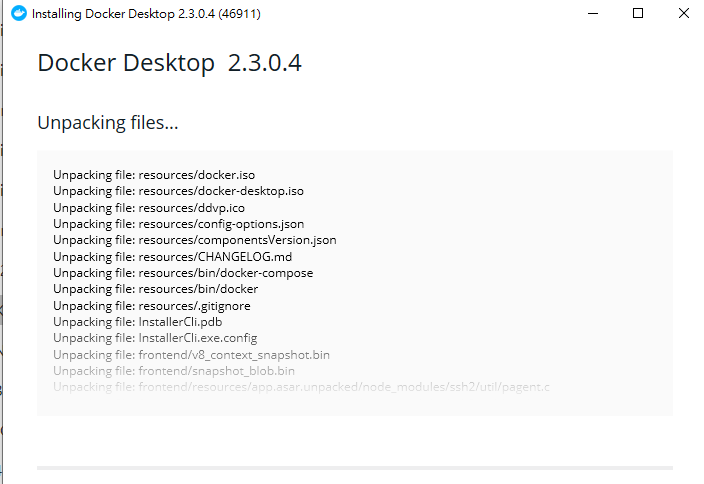Select the 'resources/bin/docker' log line
Viewport: 704px width, 484px height.
(x=156, y=289)
